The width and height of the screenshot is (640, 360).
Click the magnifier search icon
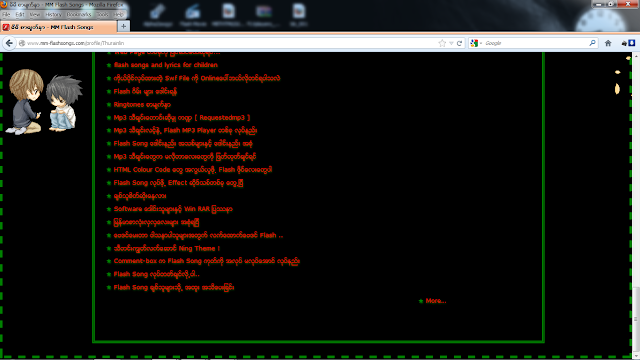(592, 43)
